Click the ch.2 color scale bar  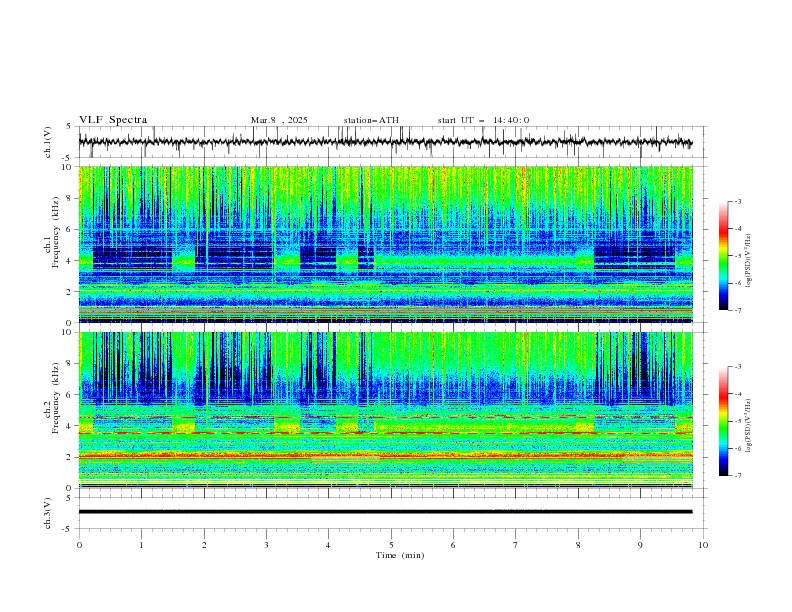[x=723, y=421]
